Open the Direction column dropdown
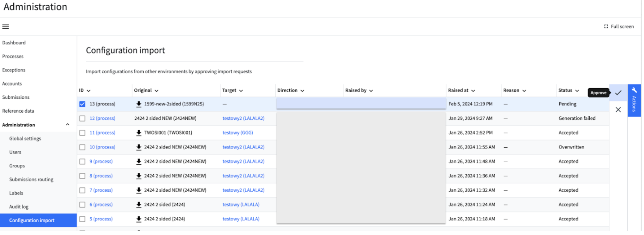 302,91
